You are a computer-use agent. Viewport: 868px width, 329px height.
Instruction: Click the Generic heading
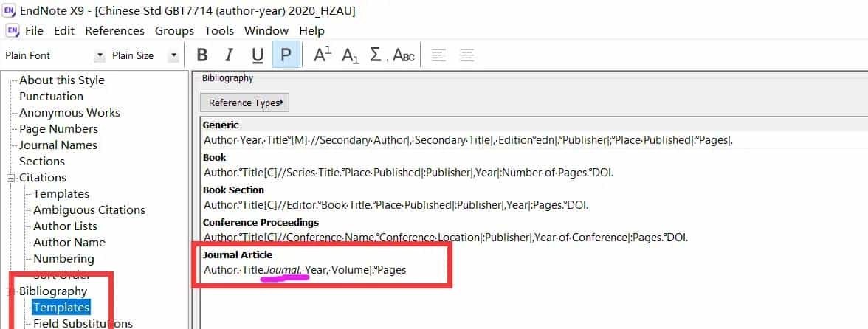coord(221,125)
